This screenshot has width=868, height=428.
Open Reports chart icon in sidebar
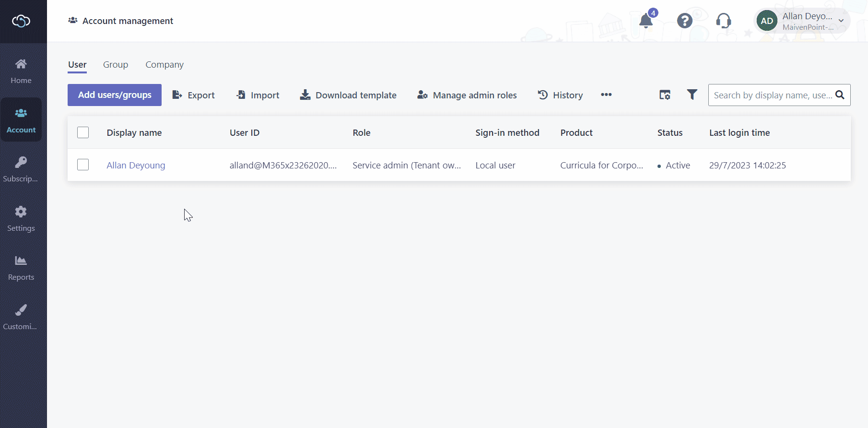pyautogui.click(x=21, y=261)
